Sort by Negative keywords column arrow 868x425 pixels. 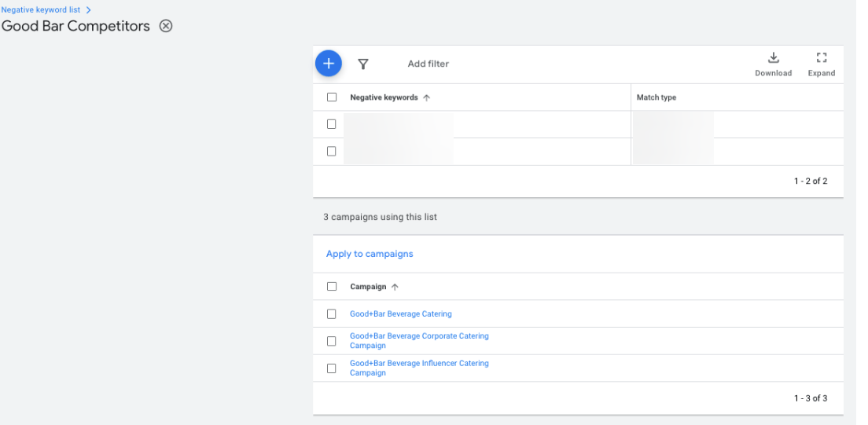click(x=427, y=98)
